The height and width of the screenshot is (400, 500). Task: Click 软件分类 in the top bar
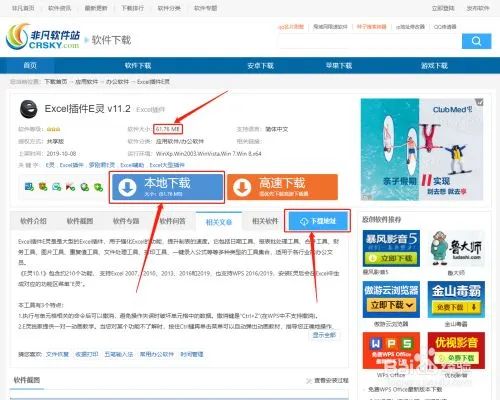click(x=169, y=8)
